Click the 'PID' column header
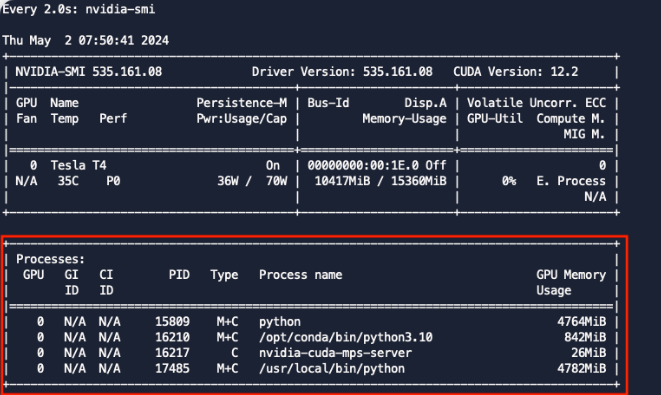This screenshot has width=661, height=395. point(179,274)
